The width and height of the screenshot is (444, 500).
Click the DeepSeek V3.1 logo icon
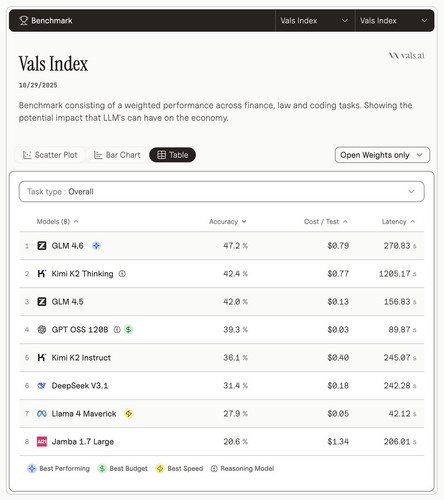(x=42, y=386)
